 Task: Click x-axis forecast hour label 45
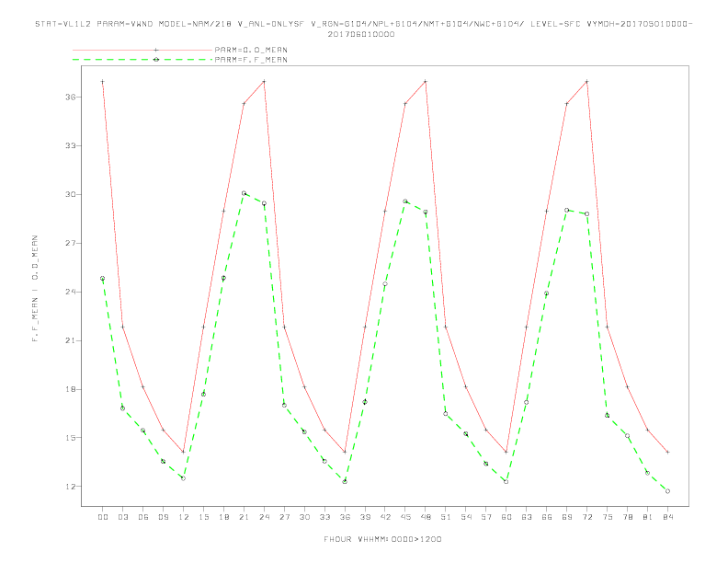tap(405, 517)
